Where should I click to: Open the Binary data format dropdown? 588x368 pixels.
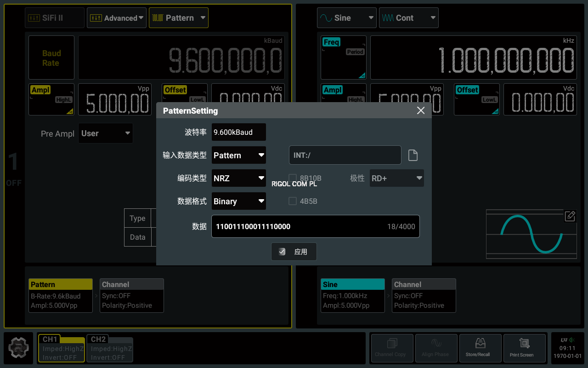(x=239, y=201)
